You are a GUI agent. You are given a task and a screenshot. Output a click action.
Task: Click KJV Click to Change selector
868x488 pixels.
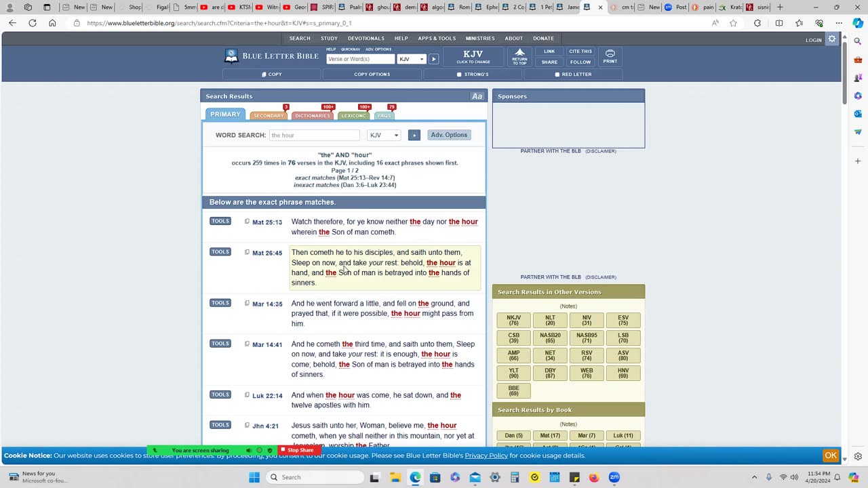pyautogui.click(x=473, y=56)
